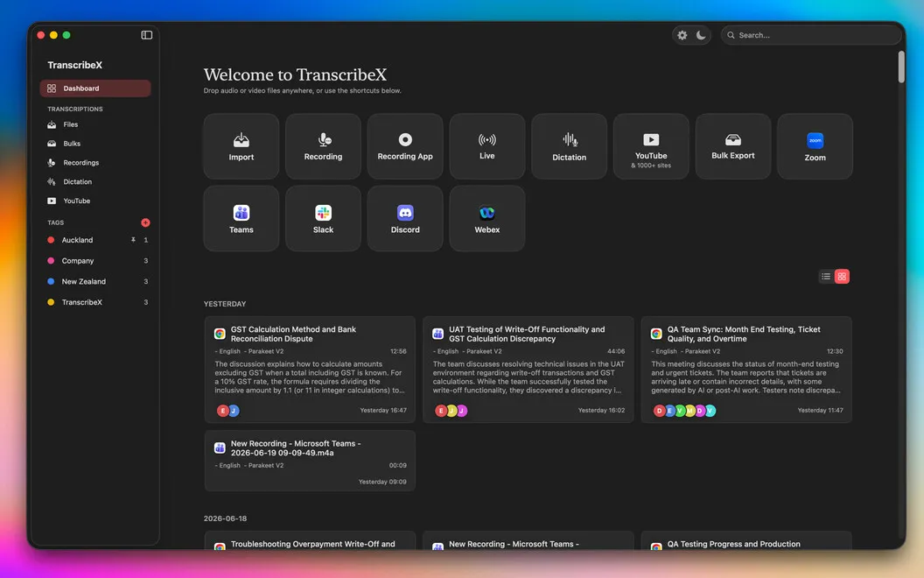Click Chrome source icon on GST Calculation card

(x=220, y=334)
